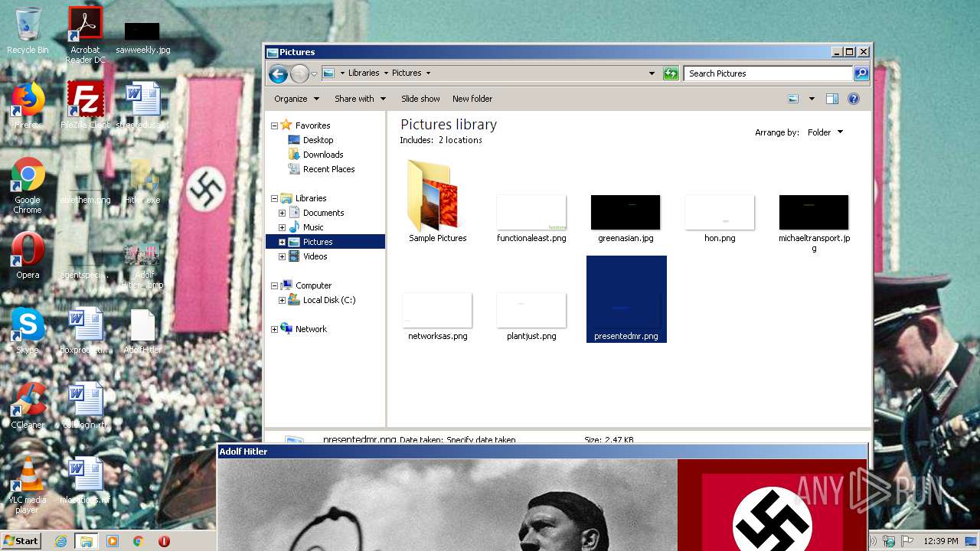The image size is (980, 551).
Task: Click the Chrome icon in the taskbar
Action: point(139,541)
